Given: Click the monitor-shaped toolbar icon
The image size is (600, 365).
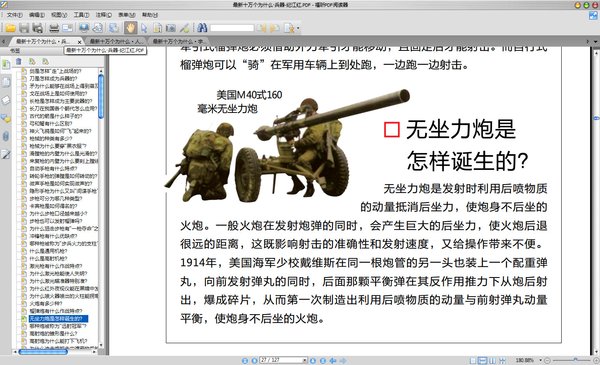Looking at the screenshot, I should pyautogui.click(x=84, y=28).
